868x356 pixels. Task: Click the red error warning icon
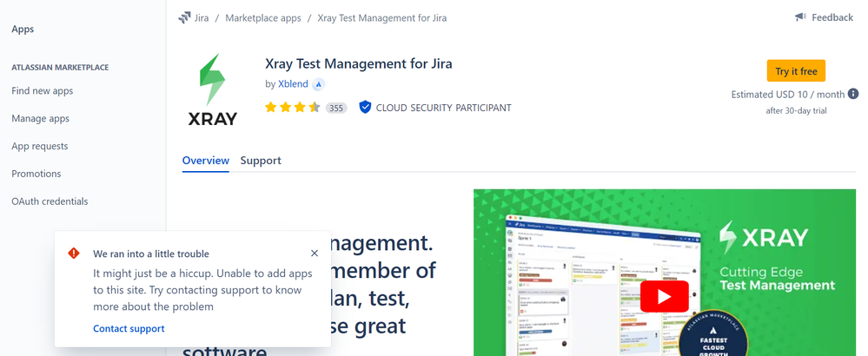click(x=74, y=254)
